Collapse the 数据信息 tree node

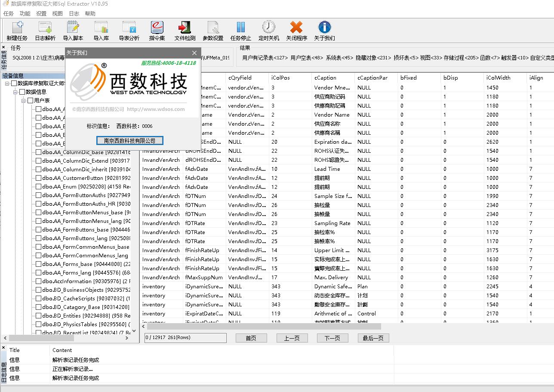point(15,92)
